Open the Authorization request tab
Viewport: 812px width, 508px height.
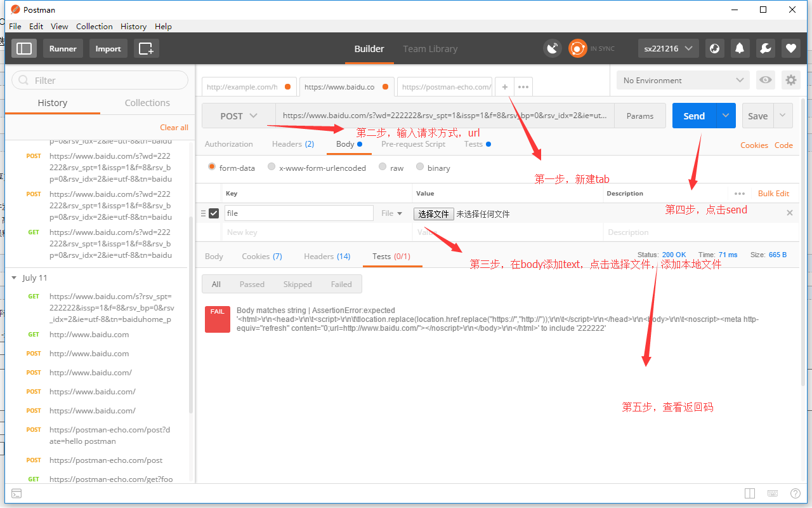[229, 144]
